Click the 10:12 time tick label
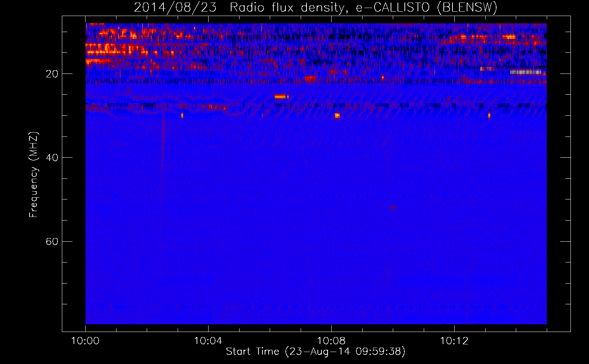 tap(454, 341)
